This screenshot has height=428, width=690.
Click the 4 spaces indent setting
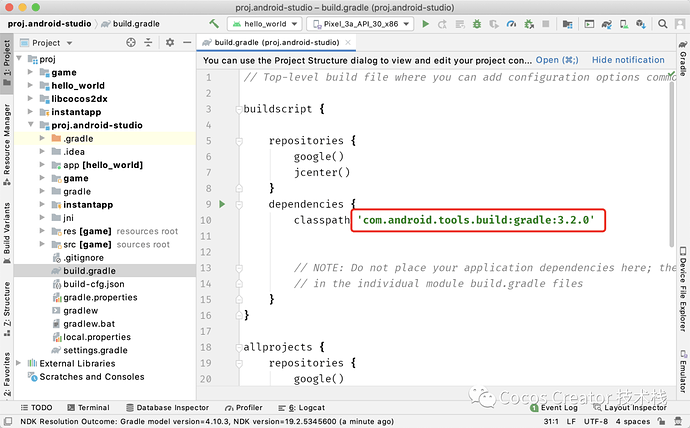(x=633, y=421)
